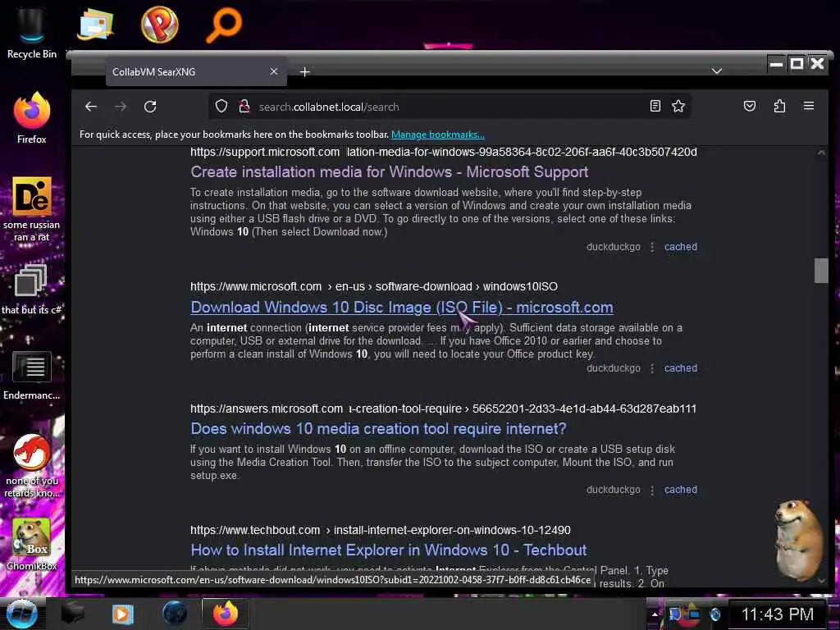Open cached link for Download Windows 10 result

(x=680, y=368)
